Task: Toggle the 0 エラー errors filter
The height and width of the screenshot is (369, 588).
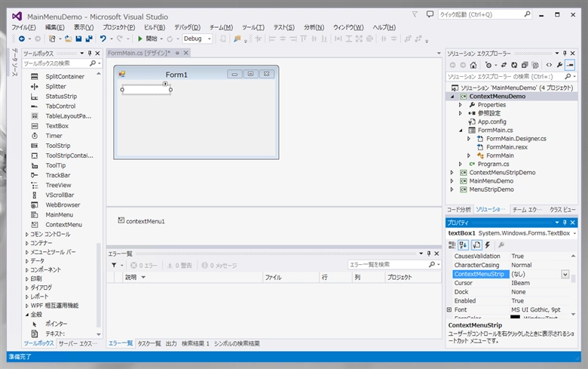Action: tap(144, 266)
